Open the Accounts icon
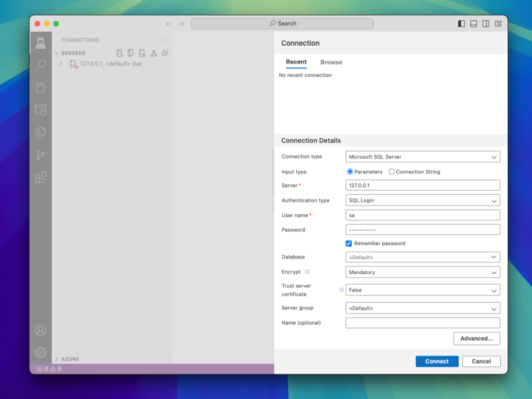 click(41, 330)
